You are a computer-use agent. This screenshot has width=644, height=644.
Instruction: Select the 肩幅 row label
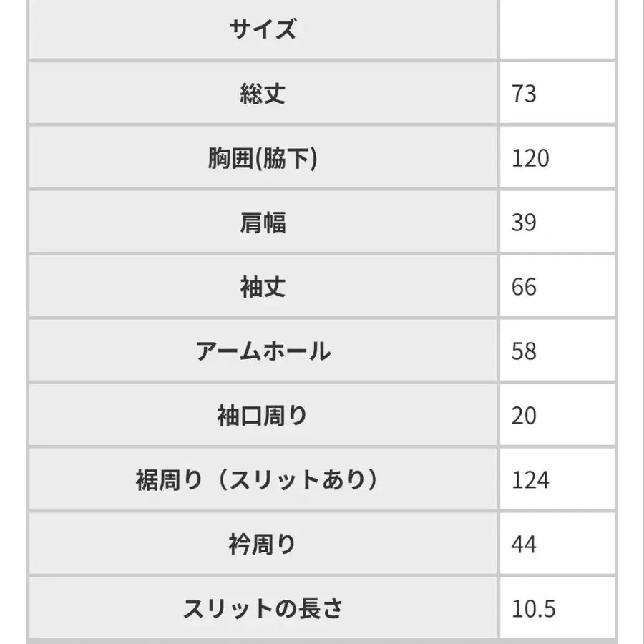pos(263,223)
